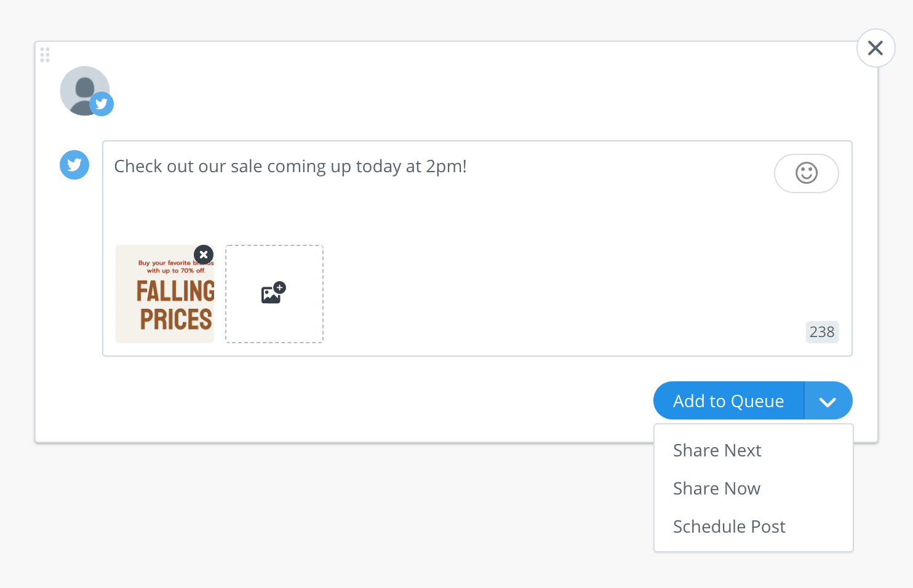Pick Schedule Post from the menu
Viewport: 913px width, 588px height.
729,526
